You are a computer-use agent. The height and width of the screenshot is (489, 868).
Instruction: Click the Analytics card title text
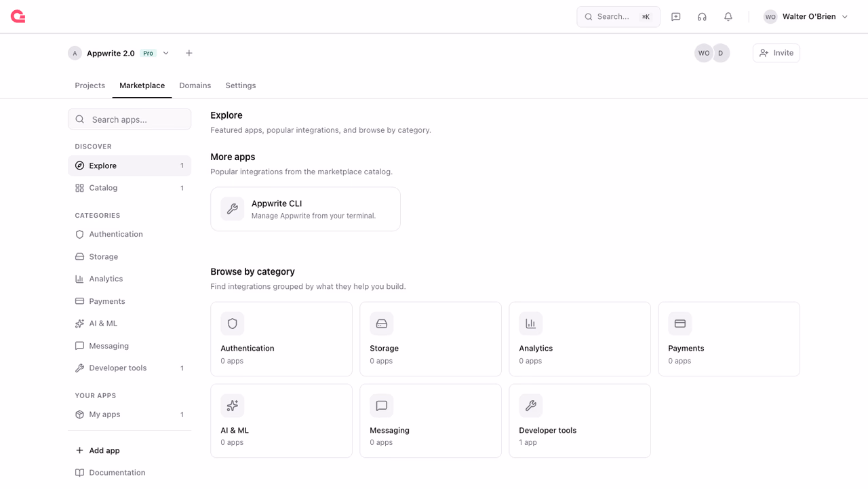point(536,348)
